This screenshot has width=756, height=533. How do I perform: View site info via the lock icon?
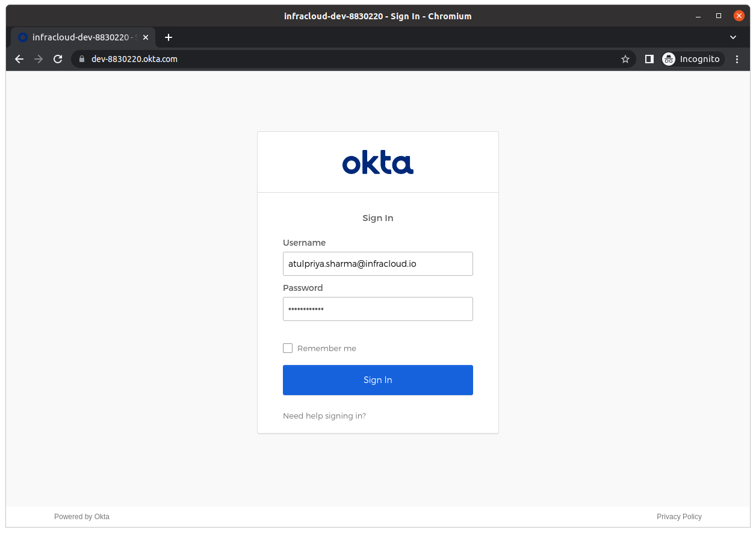82,59
